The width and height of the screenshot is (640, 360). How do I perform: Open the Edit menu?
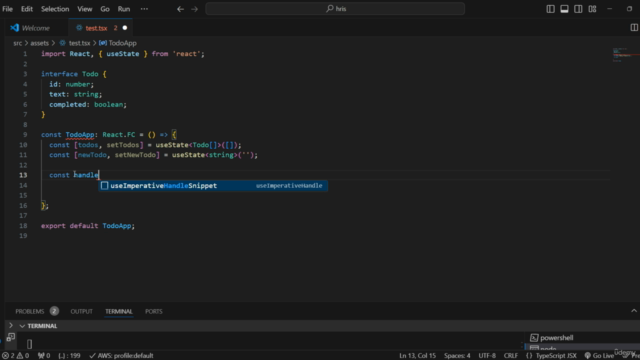tap(27, 9)
